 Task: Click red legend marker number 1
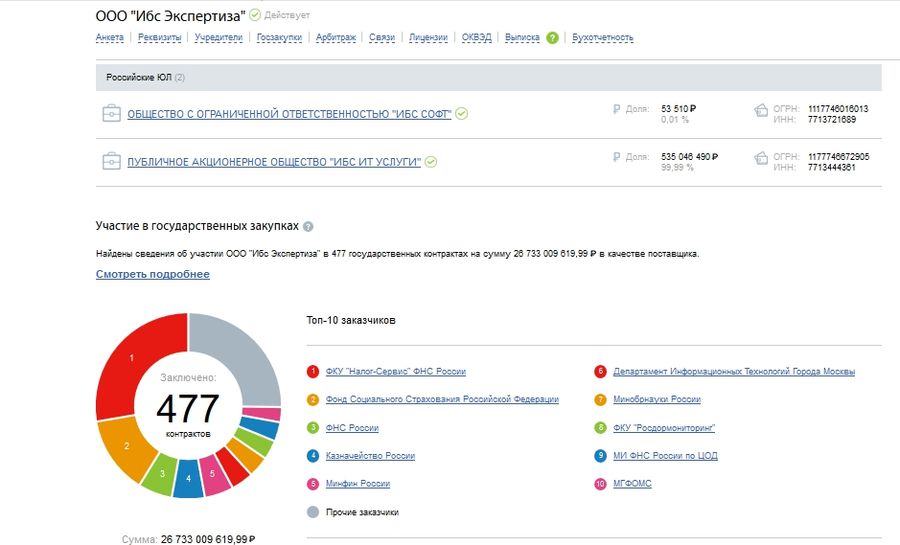pyautogui.click(x=313, y=372)
